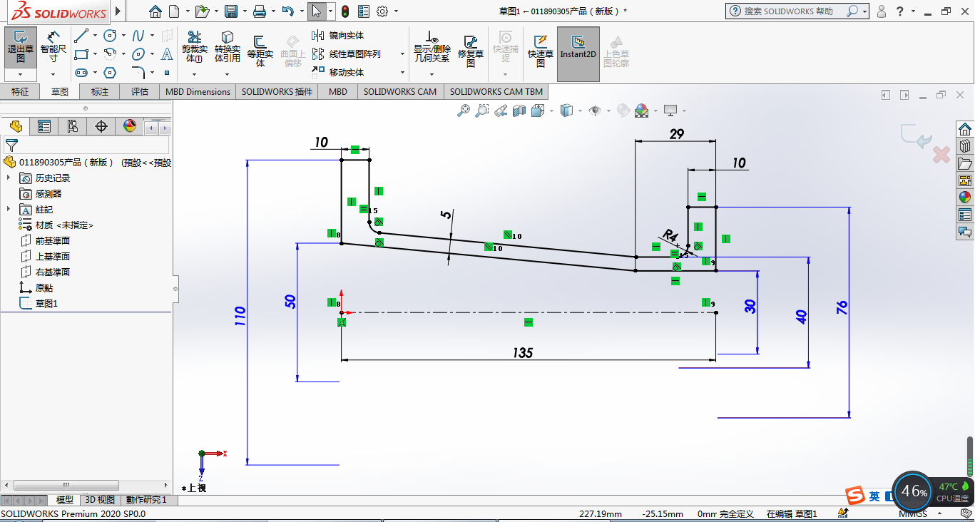Select the Spline sketch tool

click(138, 36)
